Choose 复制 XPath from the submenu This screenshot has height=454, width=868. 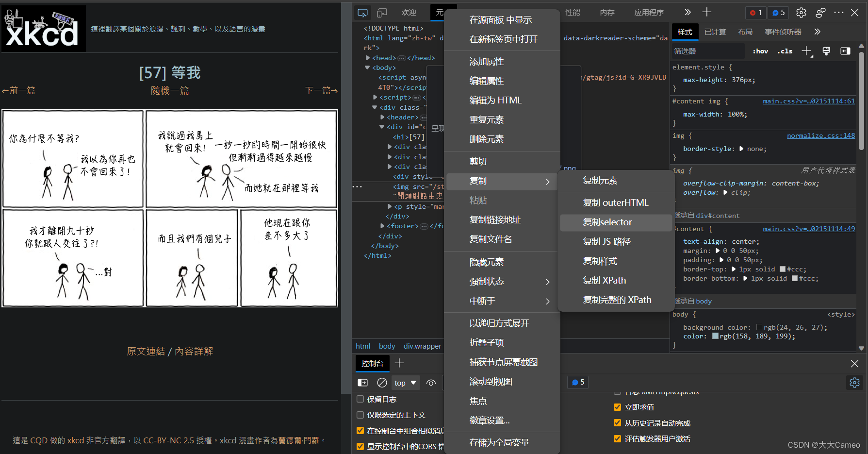616,281
